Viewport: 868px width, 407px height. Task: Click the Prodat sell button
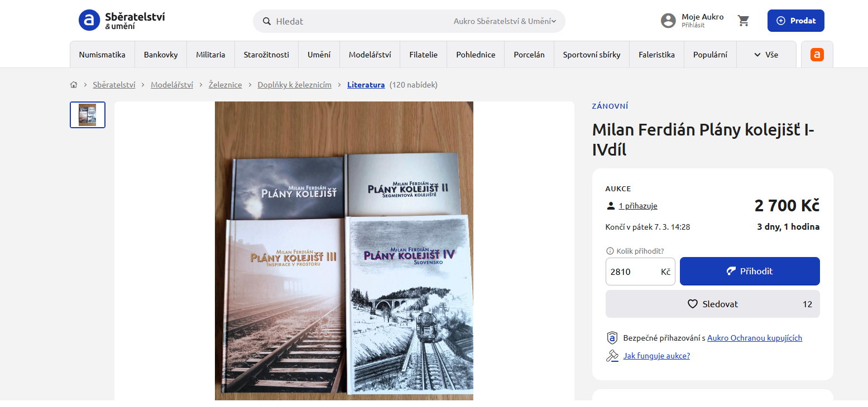(x=795, y=21)
